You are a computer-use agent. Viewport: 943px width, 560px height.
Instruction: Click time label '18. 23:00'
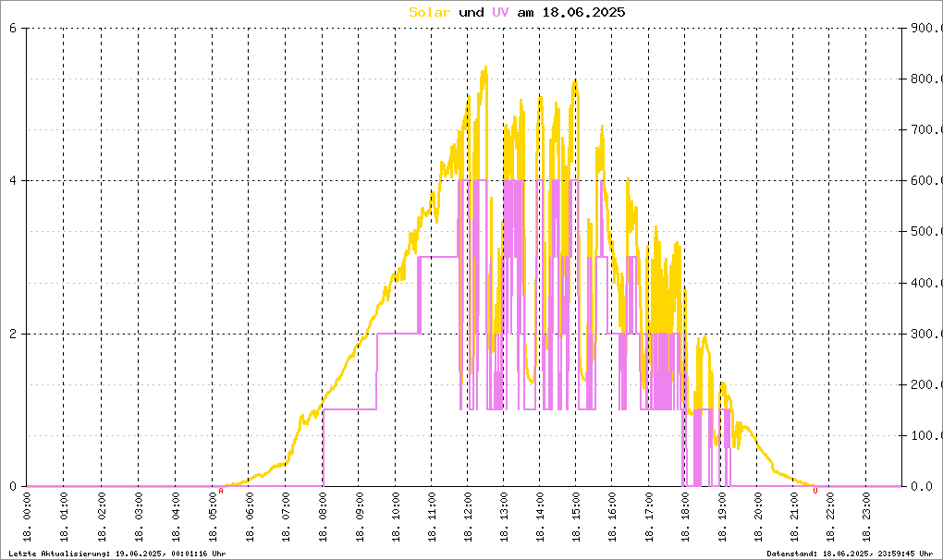[x=866, y=517]
